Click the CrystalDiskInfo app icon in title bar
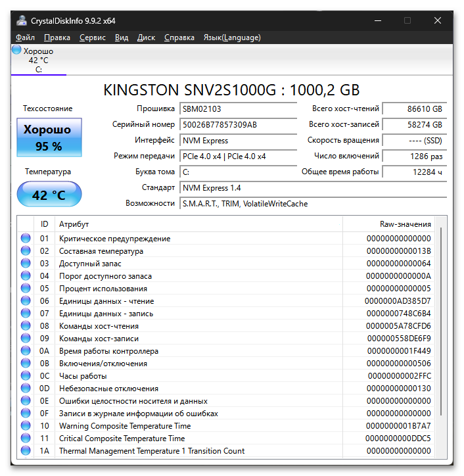Image resolution: width=464 pixels, height=476 pixels. click(22, 20)
